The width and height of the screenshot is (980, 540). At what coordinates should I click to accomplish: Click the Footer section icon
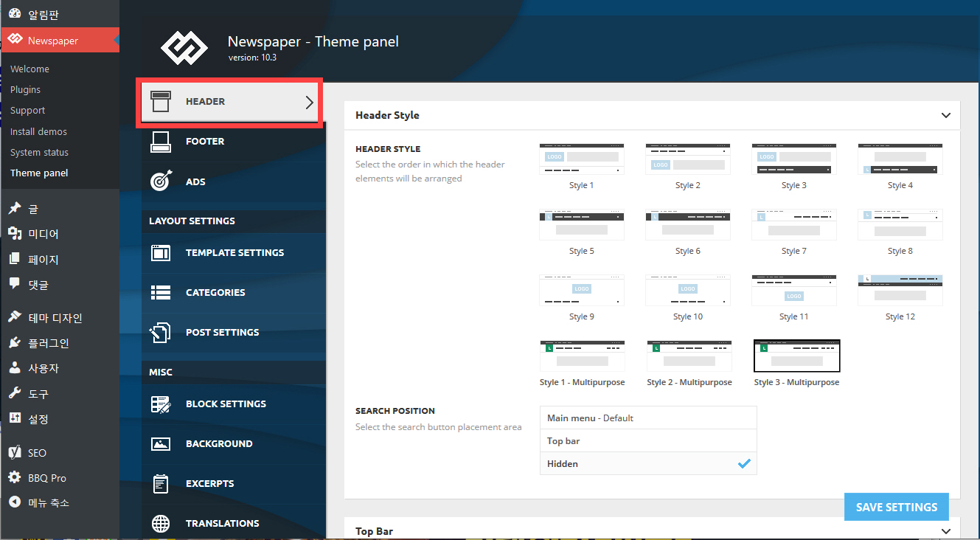161,142
